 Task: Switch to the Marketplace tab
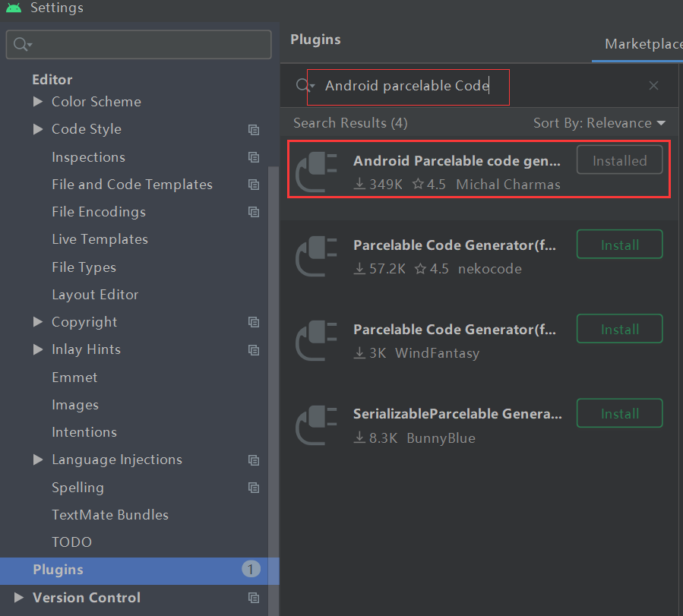click(x=643, y=44)
